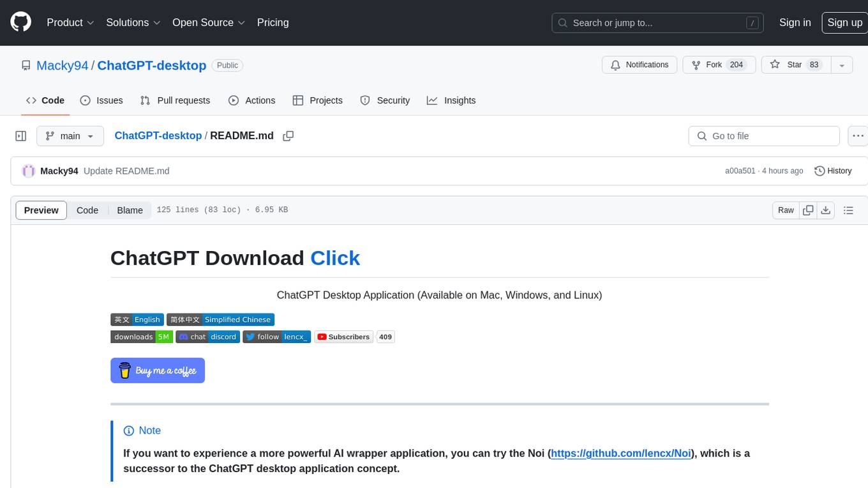Open the Raw file view
The height and width of the screenshot is (488, 868).
pyautogui.click(x=786, y=210)
